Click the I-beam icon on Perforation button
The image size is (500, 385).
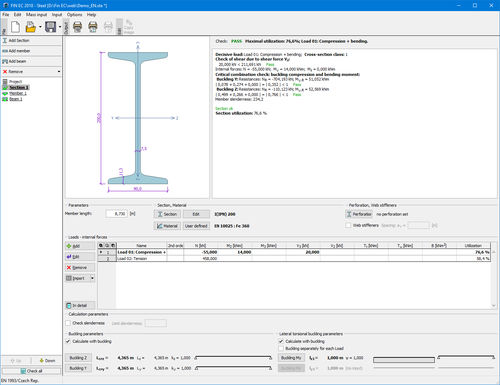349,214
